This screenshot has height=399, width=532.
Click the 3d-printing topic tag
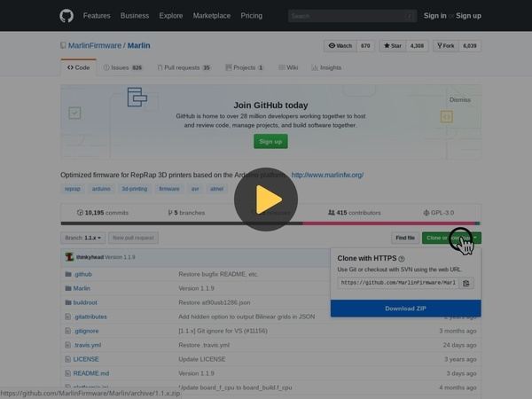coord(135,189)
